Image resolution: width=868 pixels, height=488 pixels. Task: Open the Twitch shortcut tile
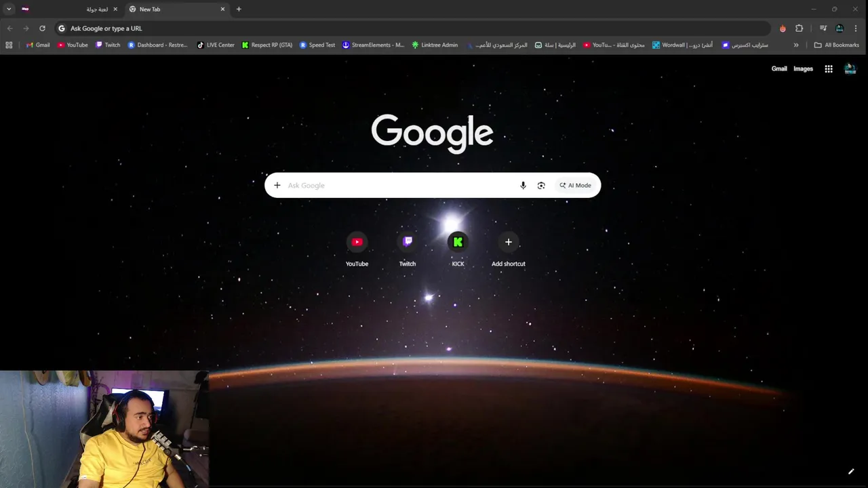(408, 249)
